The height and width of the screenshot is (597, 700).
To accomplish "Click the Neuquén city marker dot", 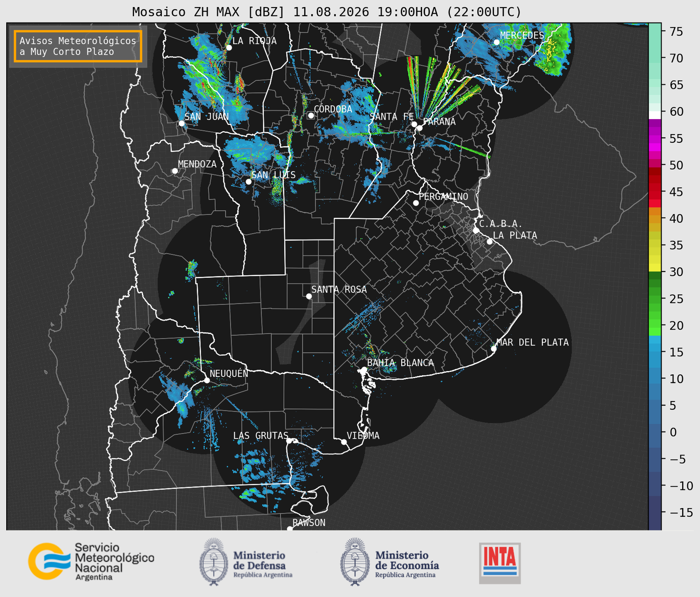I will pos(207,380).
